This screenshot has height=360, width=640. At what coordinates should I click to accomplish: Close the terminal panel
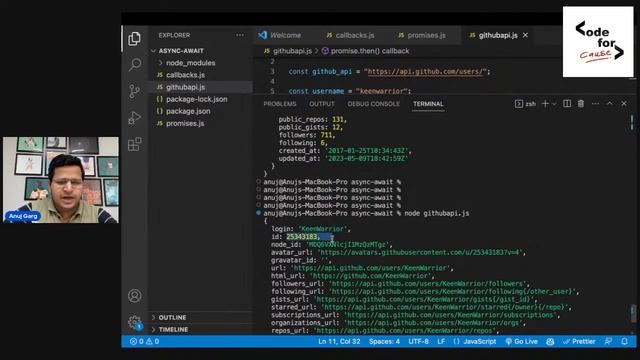(x=624, y=104)
